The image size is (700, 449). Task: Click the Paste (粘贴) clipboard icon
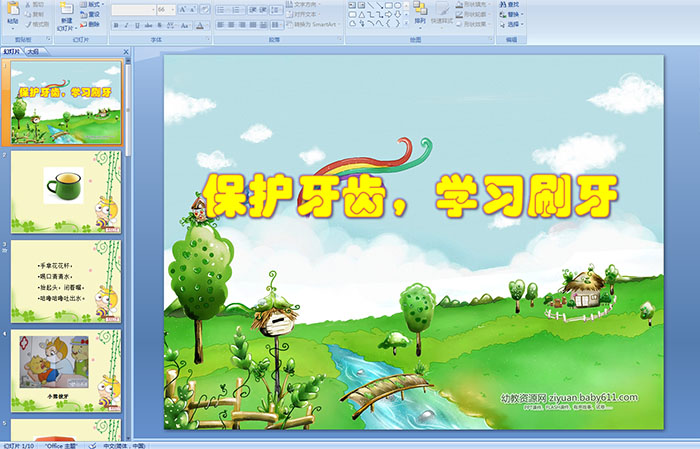coord(13,9)
